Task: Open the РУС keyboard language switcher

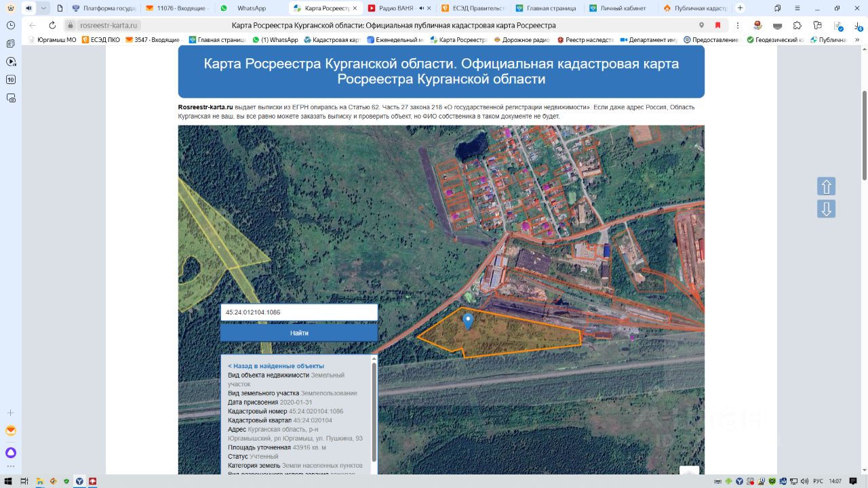Action: pyautogui.click(x=818, y=481)
